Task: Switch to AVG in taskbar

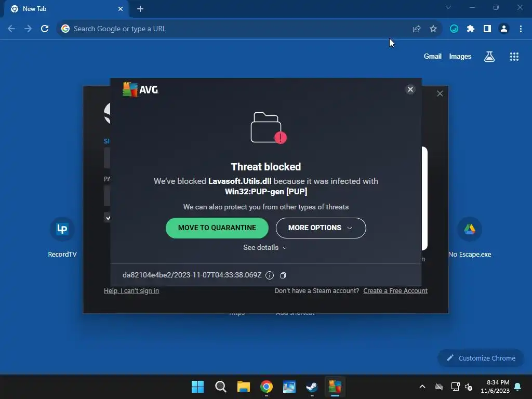Action: coord(335,387)
